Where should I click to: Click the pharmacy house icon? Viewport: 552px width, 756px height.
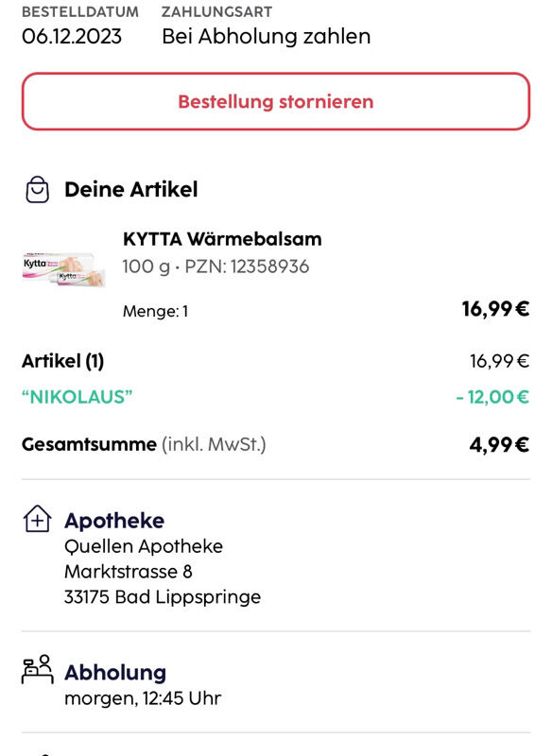click(37, 519)
